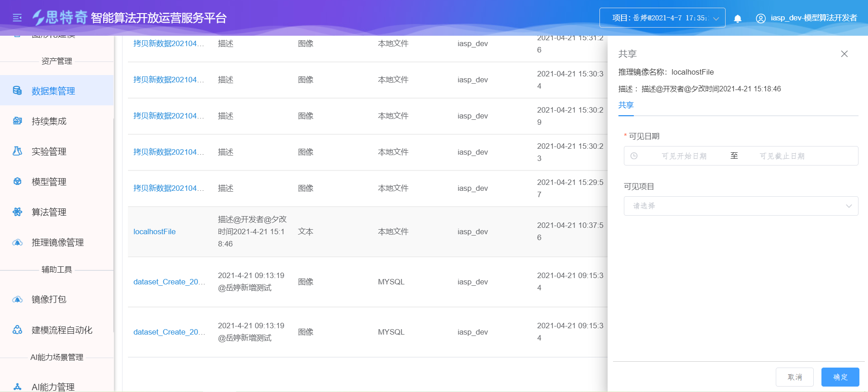Click the 取消 button

pos(794,377)
